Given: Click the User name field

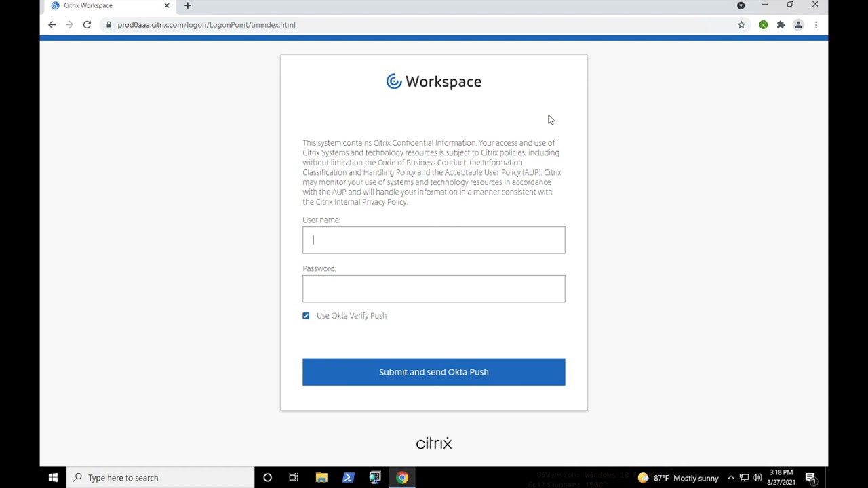Looking at the screenshot, I should pyautogui.click(x=433, y=240).
